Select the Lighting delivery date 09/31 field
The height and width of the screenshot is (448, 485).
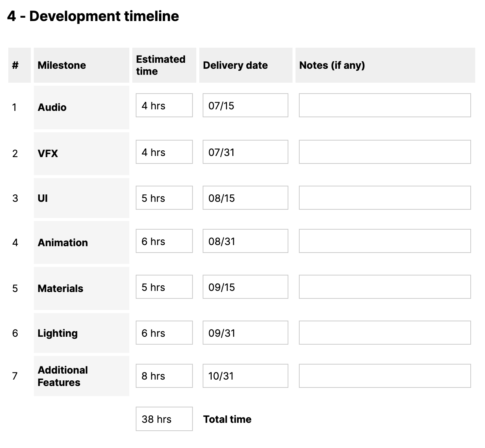click(245, 333)
